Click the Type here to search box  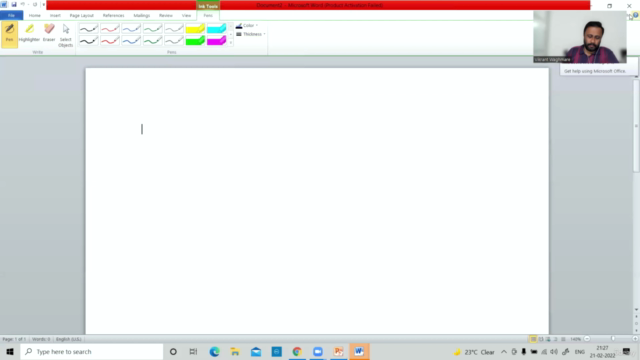92,351
